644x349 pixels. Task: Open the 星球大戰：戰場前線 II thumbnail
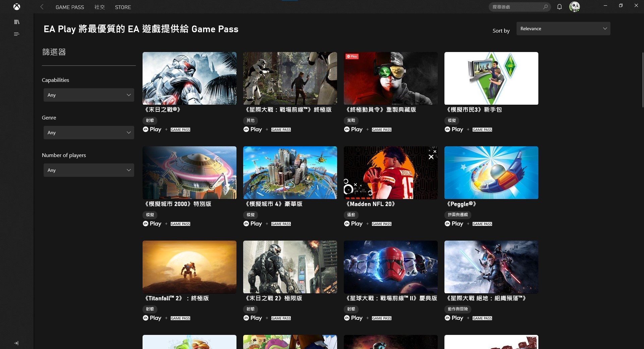click(391, 267)
